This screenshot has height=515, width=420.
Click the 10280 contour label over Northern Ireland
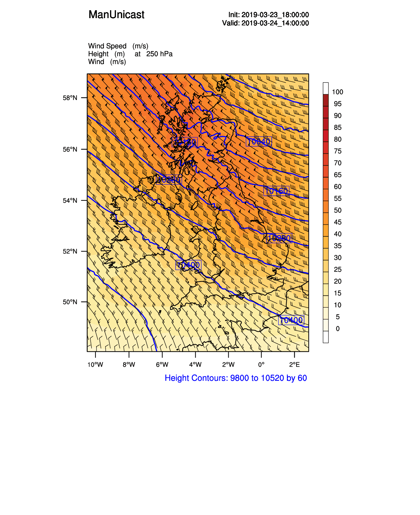click(x=169, y=180)
